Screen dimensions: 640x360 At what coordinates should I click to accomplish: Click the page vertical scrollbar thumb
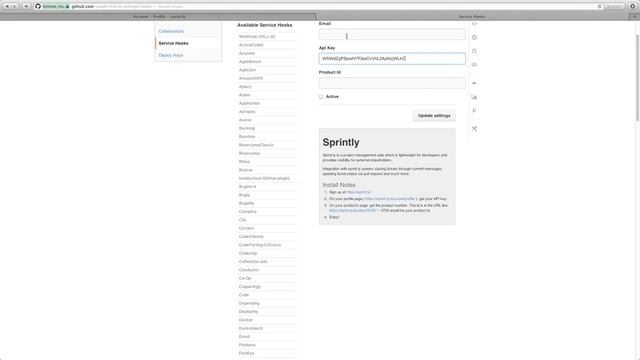(x=637, y=78)
